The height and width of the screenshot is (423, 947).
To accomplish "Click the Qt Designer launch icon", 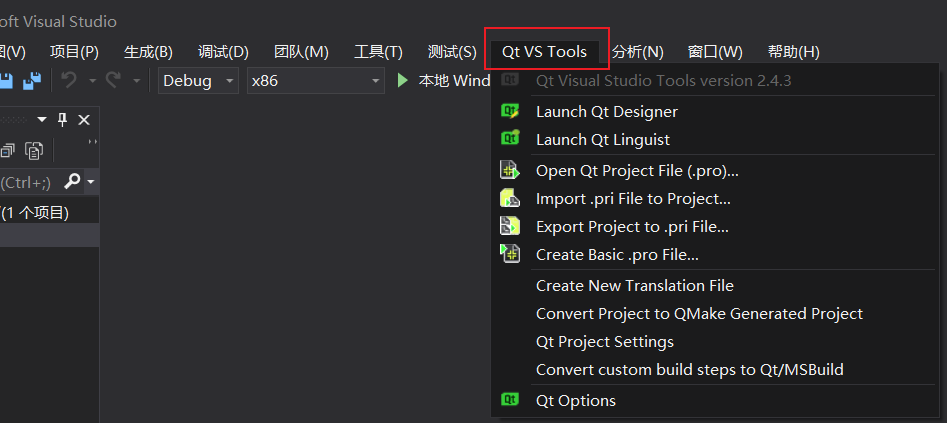I will (x=510, y=111).
